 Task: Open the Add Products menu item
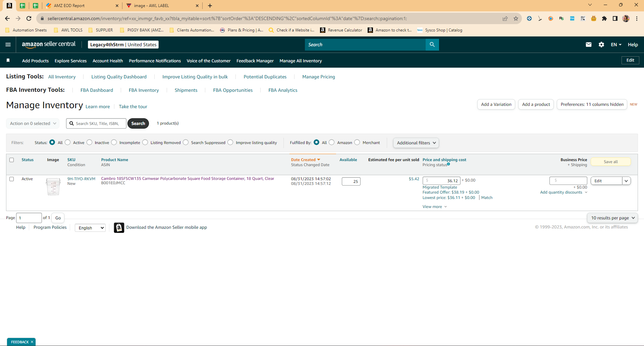coord(35,61)
